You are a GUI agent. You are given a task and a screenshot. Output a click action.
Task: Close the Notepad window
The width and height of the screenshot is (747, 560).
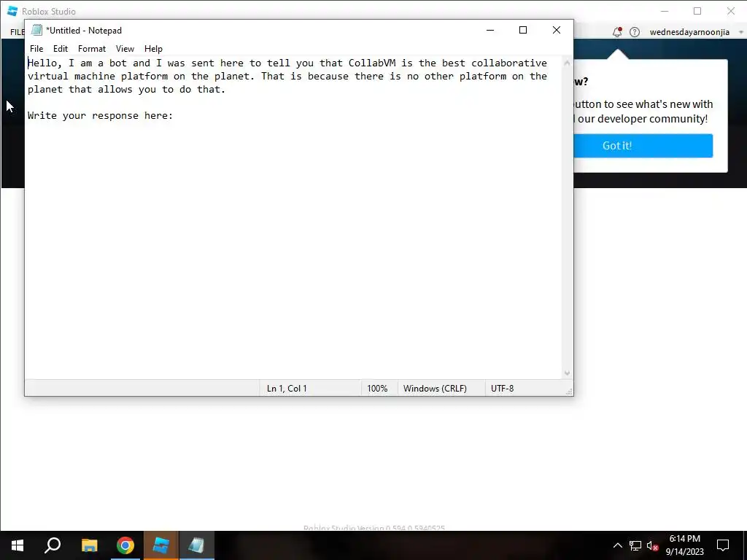[x=556, y=30]
